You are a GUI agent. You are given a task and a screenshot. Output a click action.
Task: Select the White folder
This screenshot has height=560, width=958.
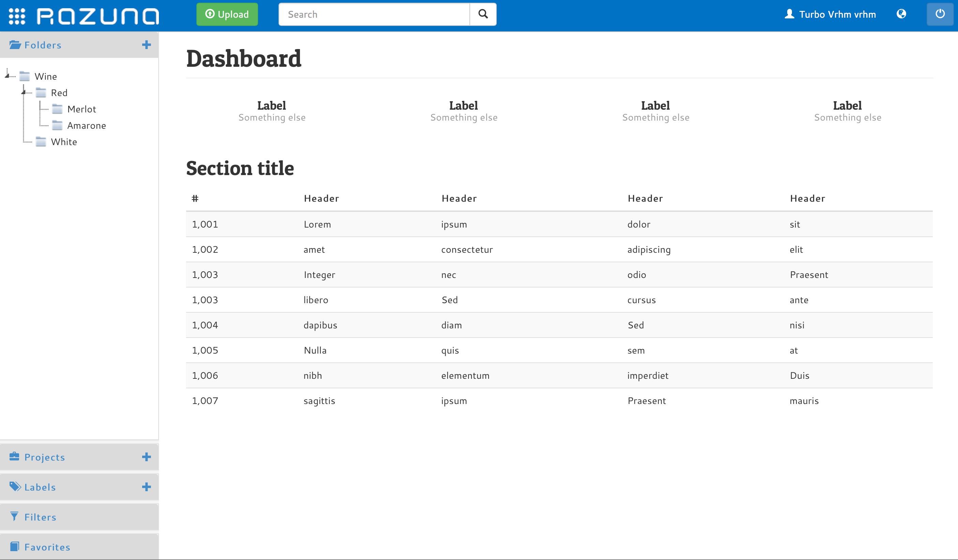(64, 142)
